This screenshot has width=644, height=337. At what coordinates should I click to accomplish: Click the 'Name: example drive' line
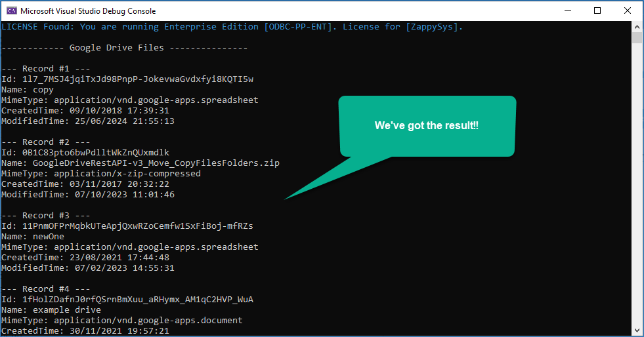tap(51, 310)
